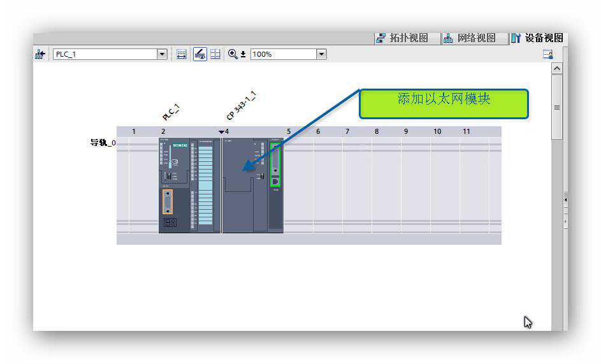
Task: Click empty rack slot 5
Action: pos(298,185)
